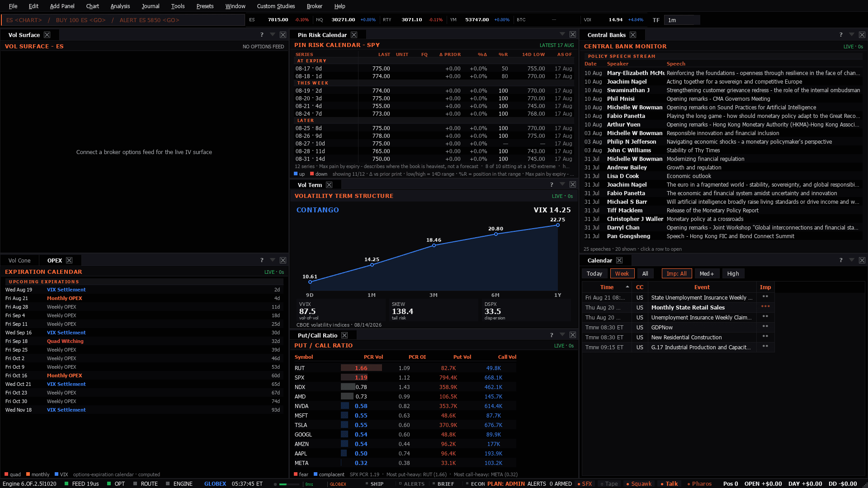Open Pin Risk Calendar panel dropdown arrow
The image size is (868, 488).
562,34
